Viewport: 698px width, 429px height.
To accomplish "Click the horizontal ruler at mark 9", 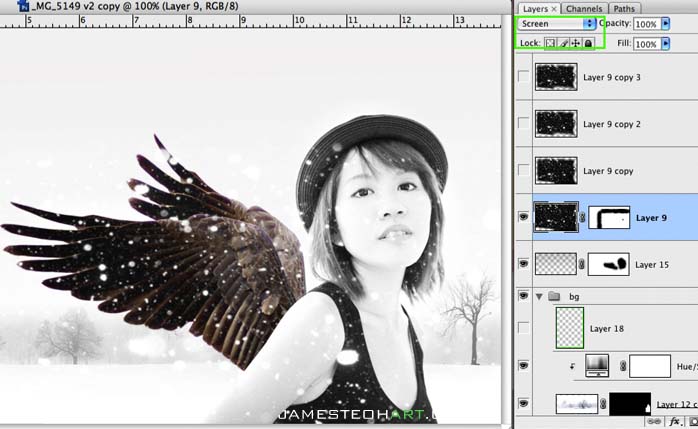I will (243, 21).
